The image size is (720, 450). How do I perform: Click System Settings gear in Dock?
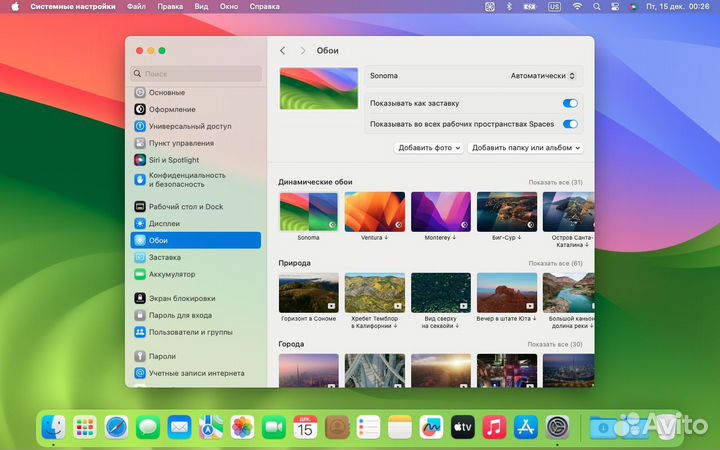pyautogui.click(x=557, y=427)
